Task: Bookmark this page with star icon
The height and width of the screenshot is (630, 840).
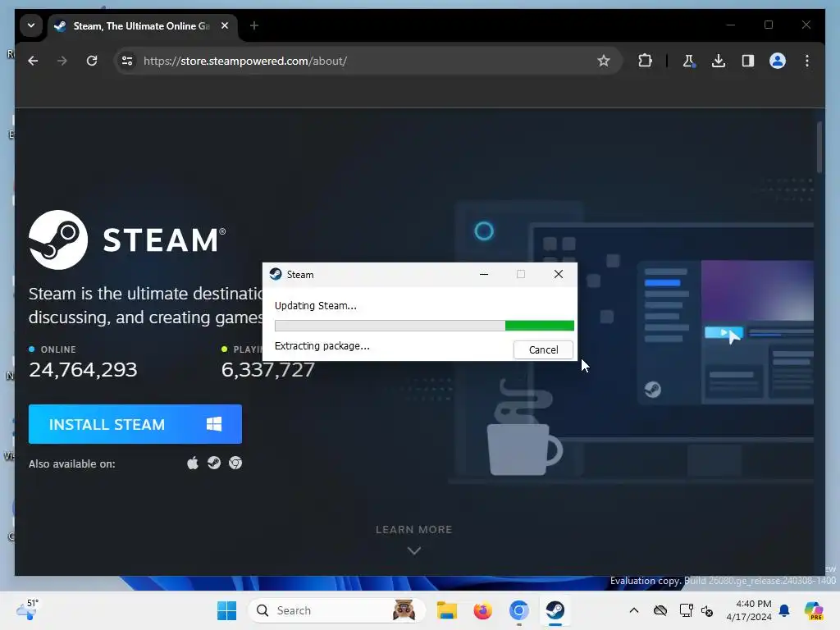Action: pyautogui.click(x=604, y=61)
